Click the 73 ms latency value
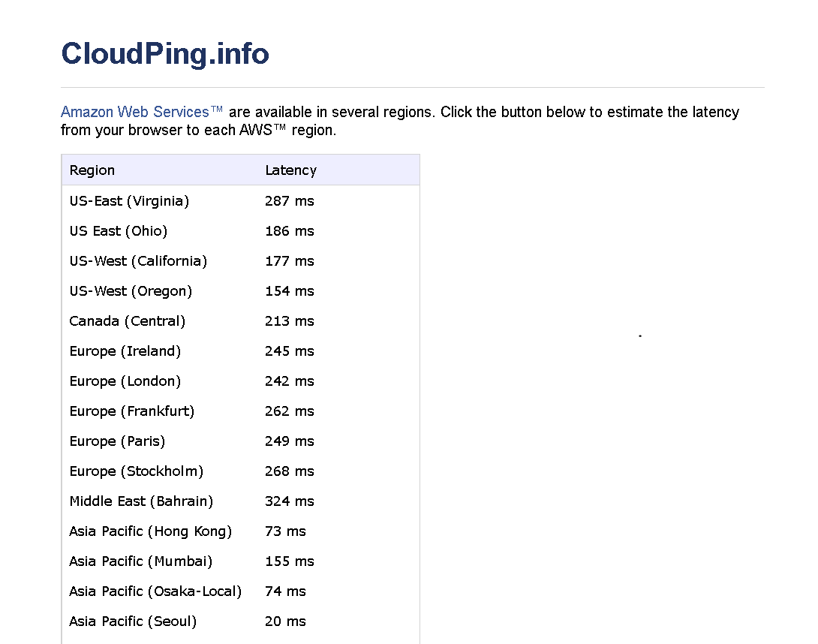 (285, 531)
